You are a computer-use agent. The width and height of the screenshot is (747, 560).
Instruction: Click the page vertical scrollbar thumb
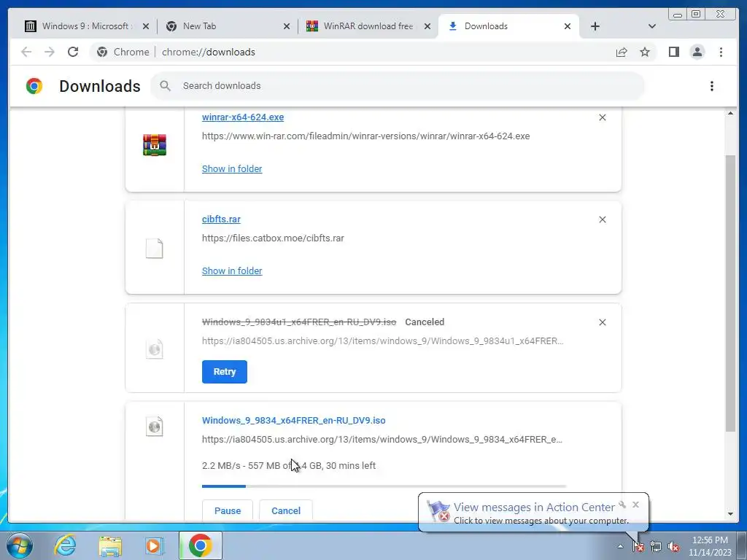(730, 293)
